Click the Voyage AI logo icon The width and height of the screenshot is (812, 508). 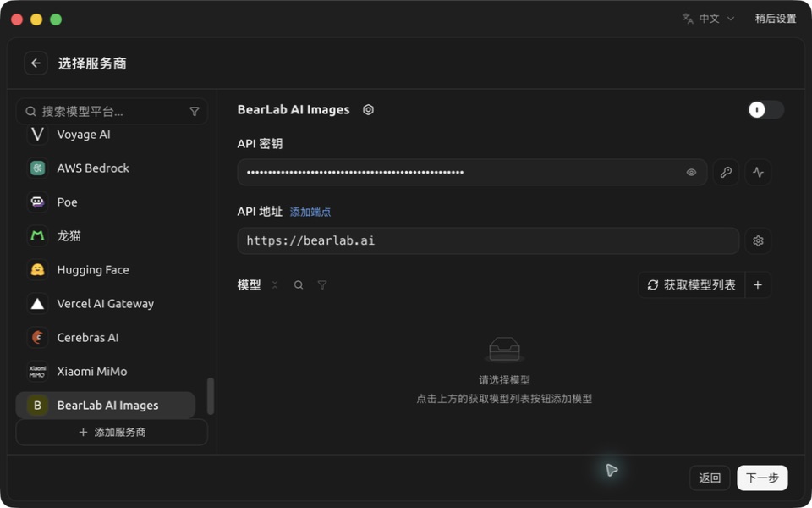[x=37, y=135]
